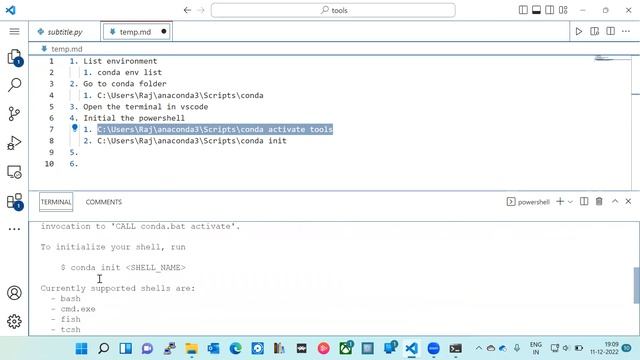Click 'Open the terminal in vscode' line

(x=145, y=107)
